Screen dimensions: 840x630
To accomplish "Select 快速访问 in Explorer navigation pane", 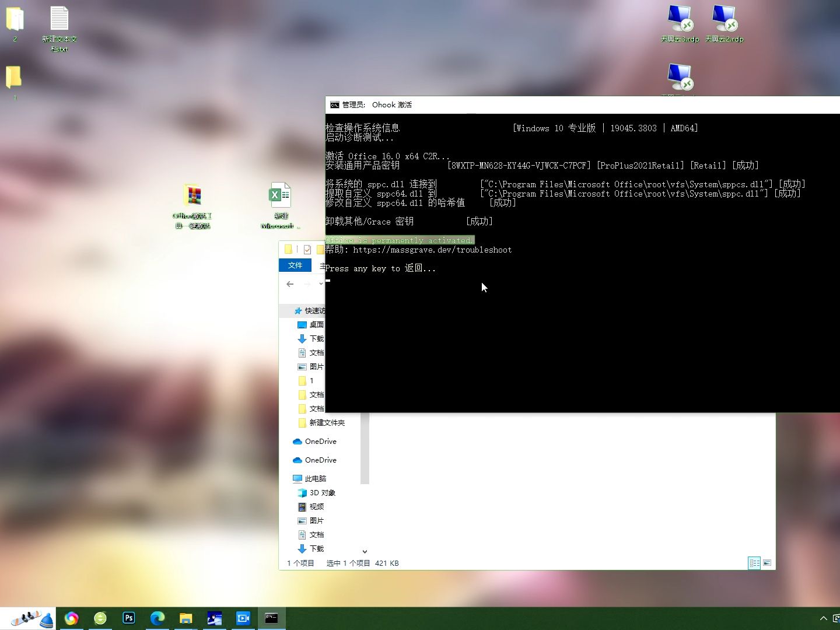I will point(309,311).
